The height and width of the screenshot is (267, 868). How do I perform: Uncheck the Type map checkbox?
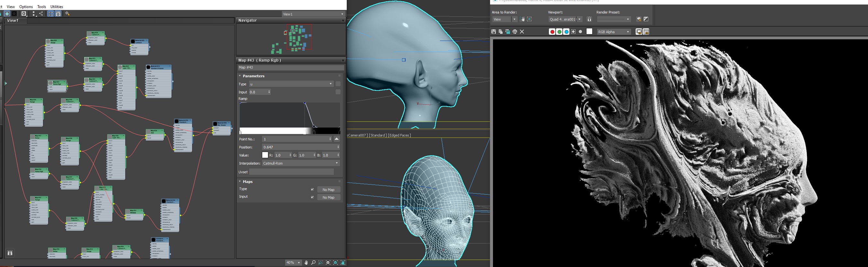312,189
